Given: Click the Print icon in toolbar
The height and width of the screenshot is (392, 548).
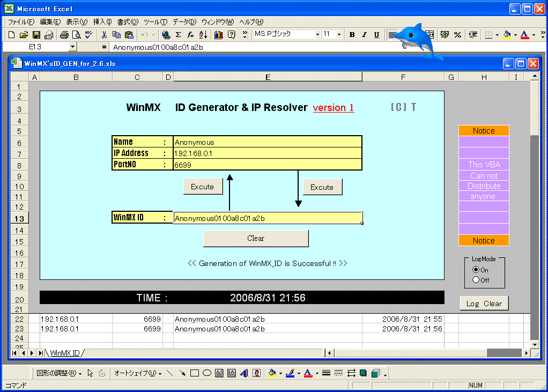Looking at the screenshot, I should [64, 34].
